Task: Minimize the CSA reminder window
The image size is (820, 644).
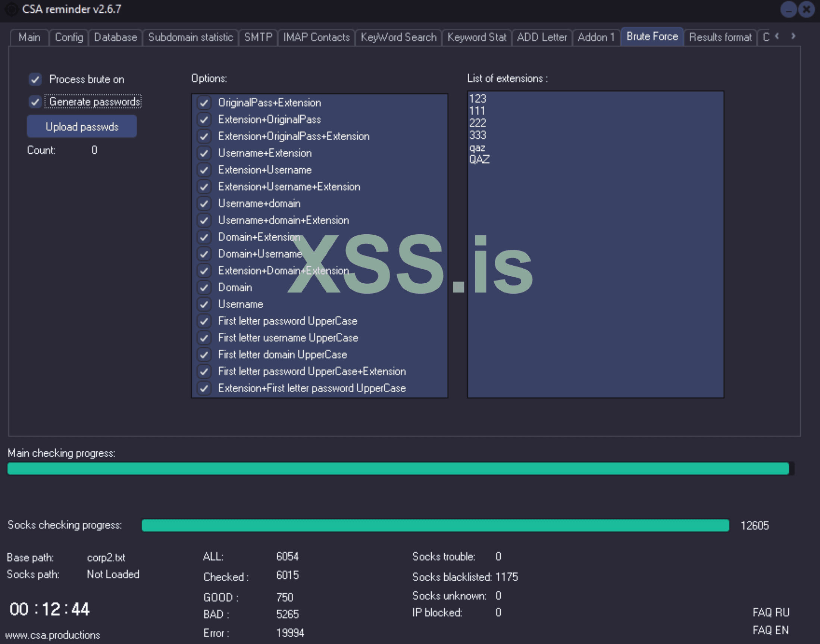Action: [x=788, y=9]
